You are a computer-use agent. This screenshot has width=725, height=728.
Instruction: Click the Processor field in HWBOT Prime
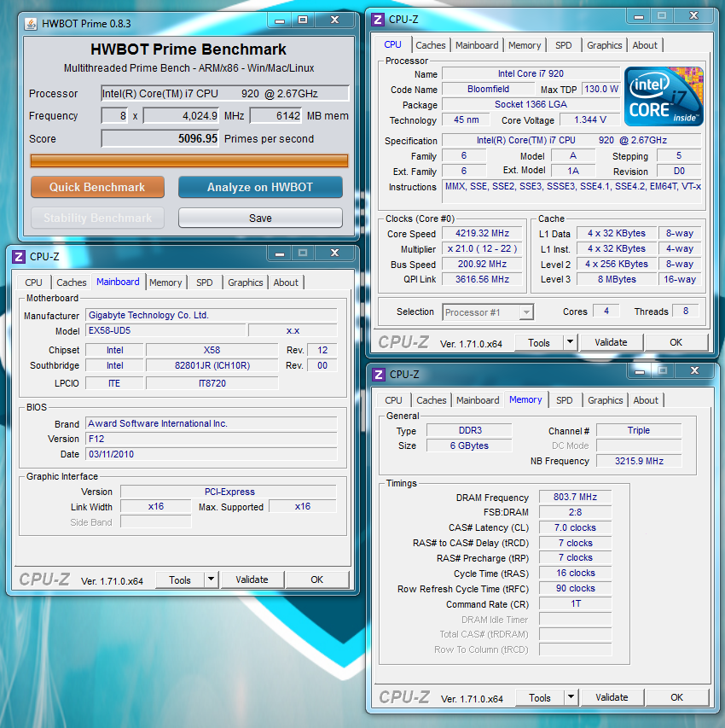coord(225,93)
